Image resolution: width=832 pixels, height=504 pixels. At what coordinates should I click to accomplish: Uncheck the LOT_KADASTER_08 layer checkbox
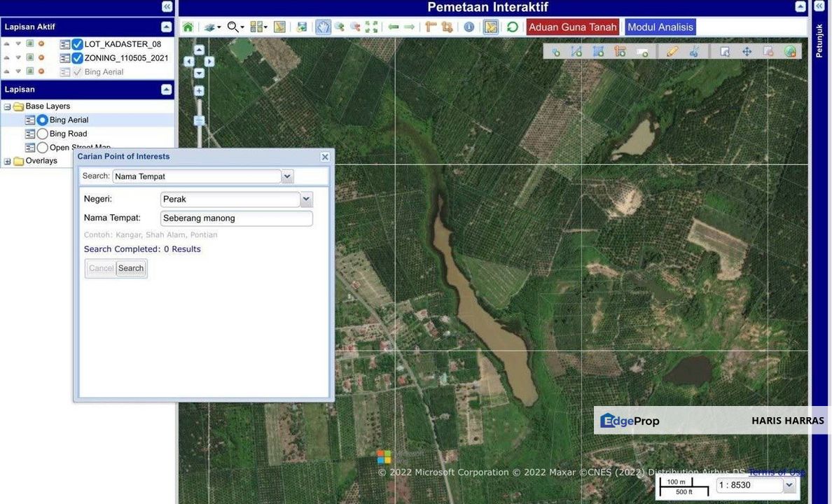pos(77,44)
